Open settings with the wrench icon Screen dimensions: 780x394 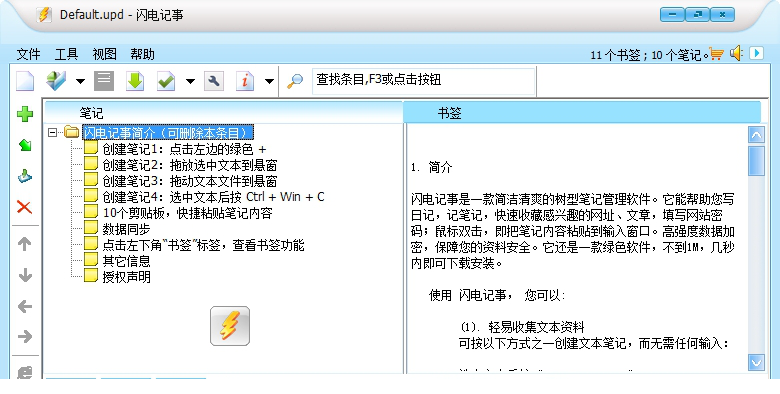pyautogui.click(x=214, y=81)
